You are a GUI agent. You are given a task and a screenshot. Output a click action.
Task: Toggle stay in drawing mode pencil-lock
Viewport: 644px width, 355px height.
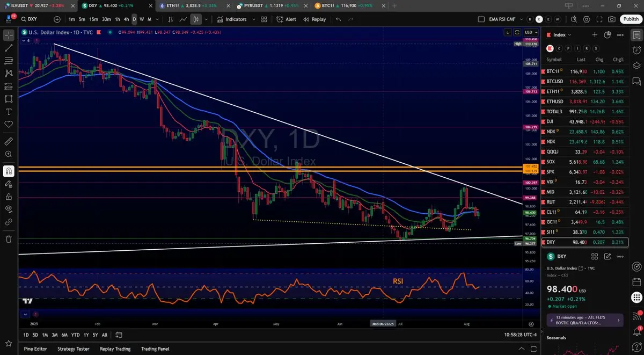9,184
